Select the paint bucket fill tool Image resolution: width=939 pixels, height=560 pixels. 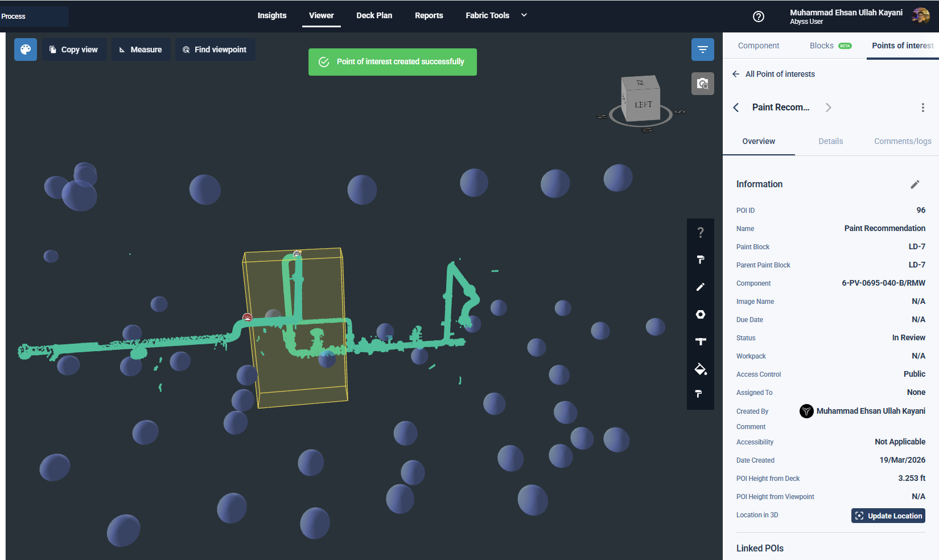coord(700,369)
